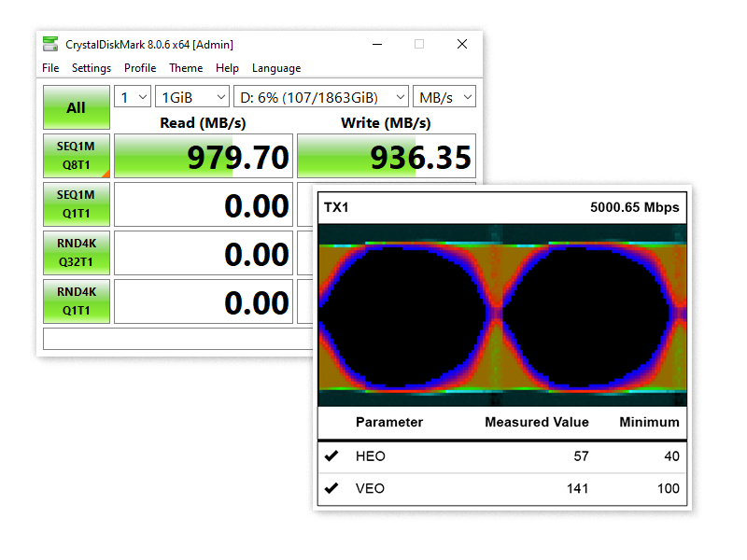Open the Theme menu
The height and width of the screenshot is (560, 747).
(186, 68)
